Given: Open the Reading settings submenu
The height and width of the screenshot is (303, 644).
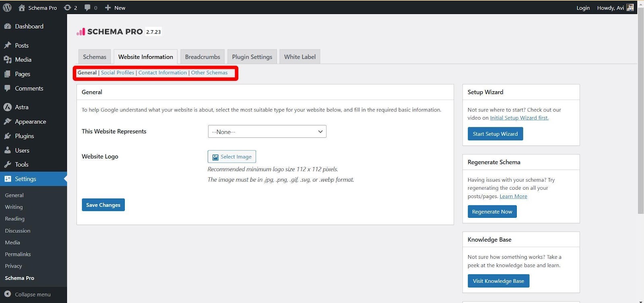Looking at the screenshot, I should click(x=14, y=219).
